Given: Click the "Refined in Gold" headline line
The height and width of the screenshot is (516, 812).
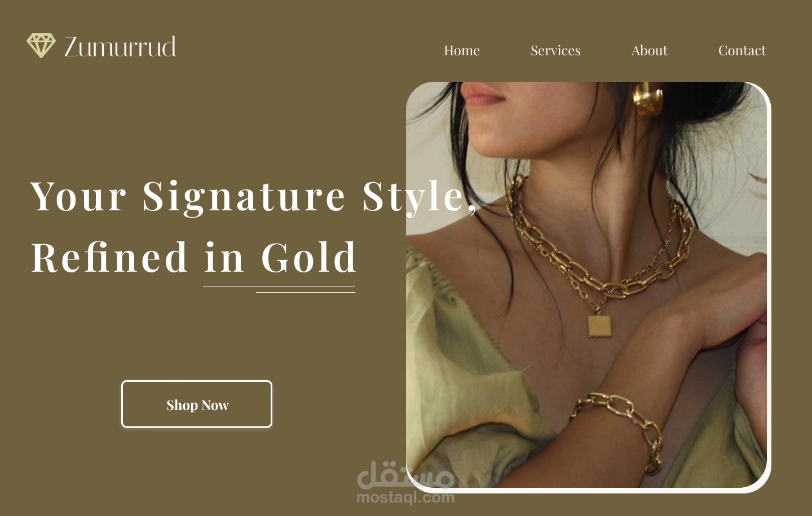Looking at the screenshot, I should coord(194,257).
